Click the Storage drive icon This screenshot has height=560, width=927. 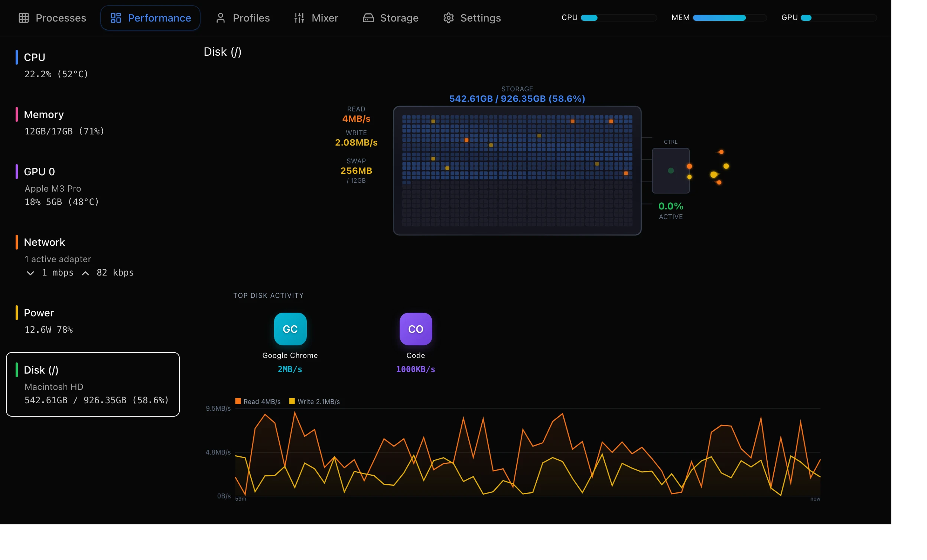pyautogui.click(x=368, y=18)
